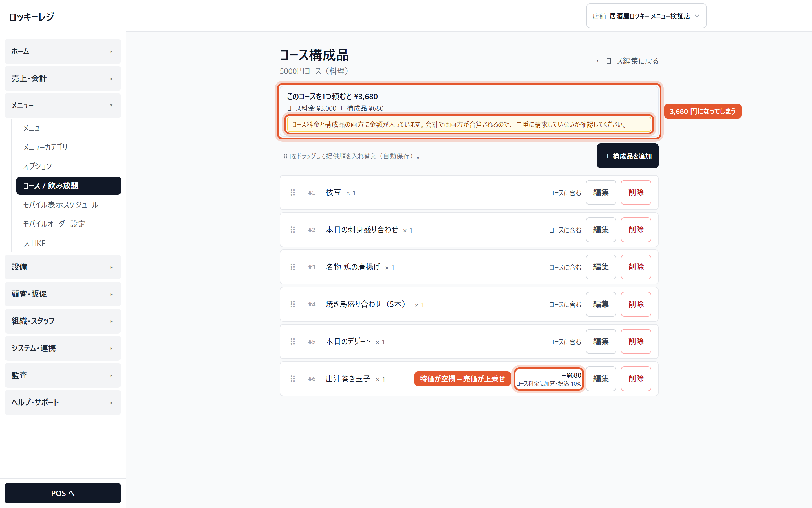This screenshot has height=508, width=812.
Task: Expand the 売上・会計 sidebar section
Action: 63,78
